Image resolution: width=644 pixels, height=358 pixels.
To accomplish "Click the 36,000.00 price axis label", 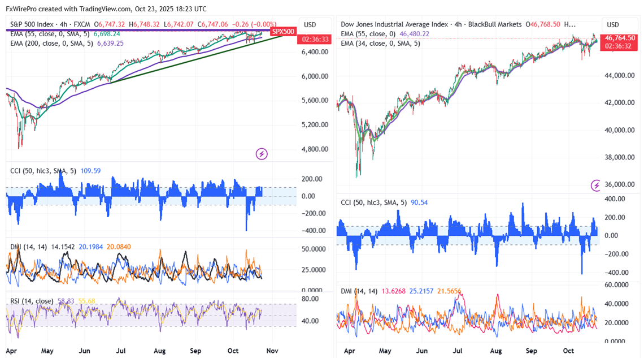I will (620, 184).
